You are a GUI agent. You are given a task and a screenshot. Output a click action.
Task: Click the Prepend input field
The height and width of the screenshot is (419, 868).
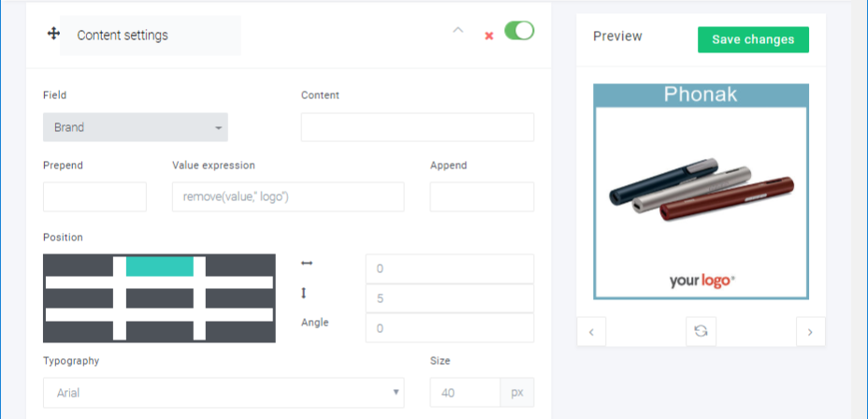click(x=94, y=196)
